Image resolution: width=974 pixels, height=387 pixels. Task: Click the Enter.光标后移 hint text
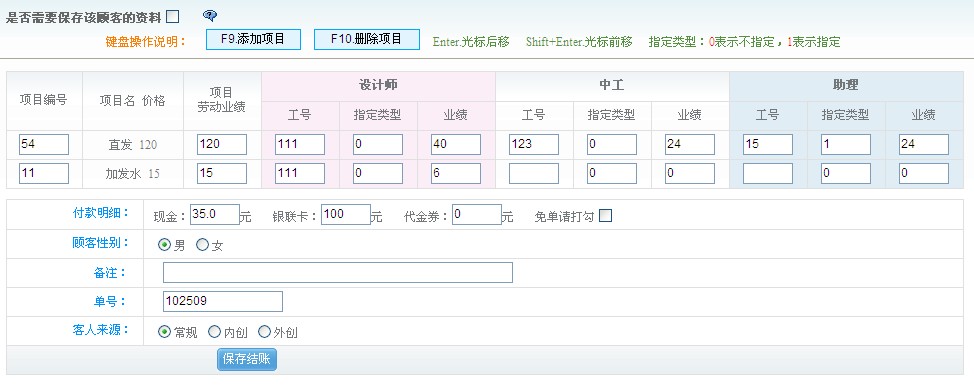471,42
